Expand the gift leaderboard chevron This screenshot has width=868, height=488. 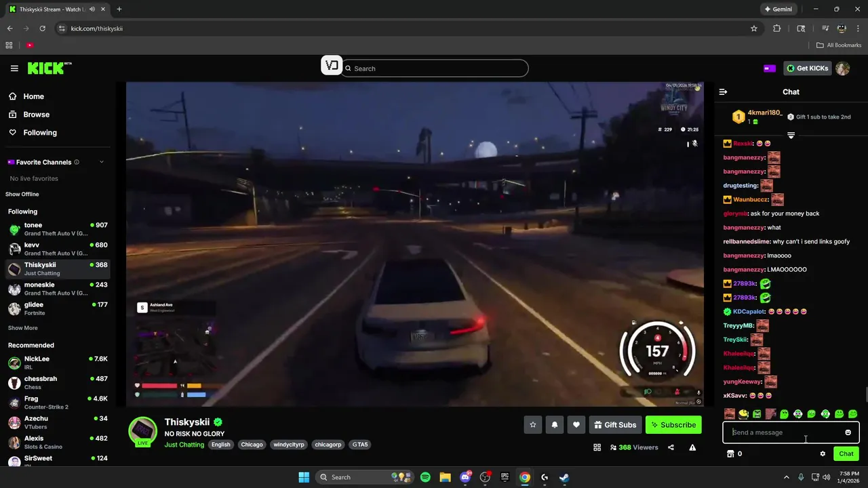click(791, 136)
